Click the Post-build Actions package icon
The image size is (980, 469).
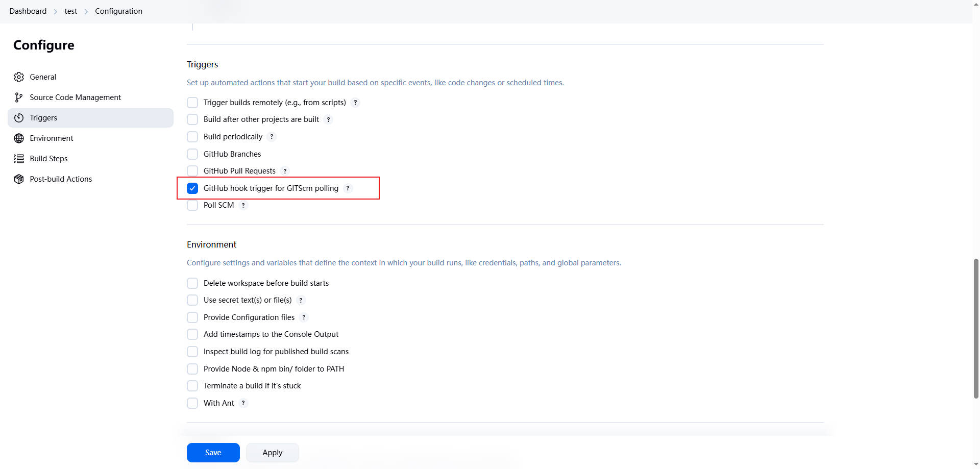(x=19, y=179)
